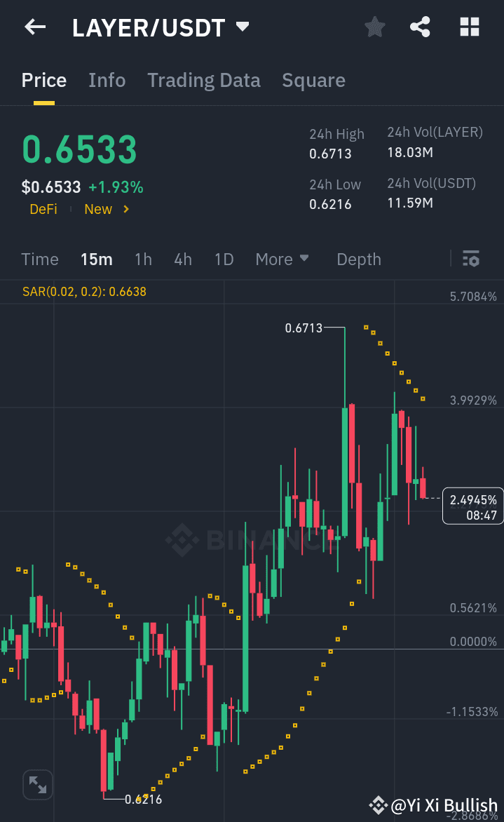This screenshot has height=822, width=504.
Task: Open the share options icon
Action: tap(420, 27)
